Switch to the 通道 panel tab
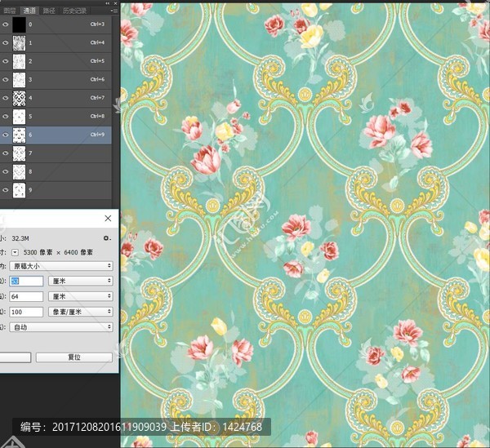This screenshot has height=448, width=490. tap(29, 11)
